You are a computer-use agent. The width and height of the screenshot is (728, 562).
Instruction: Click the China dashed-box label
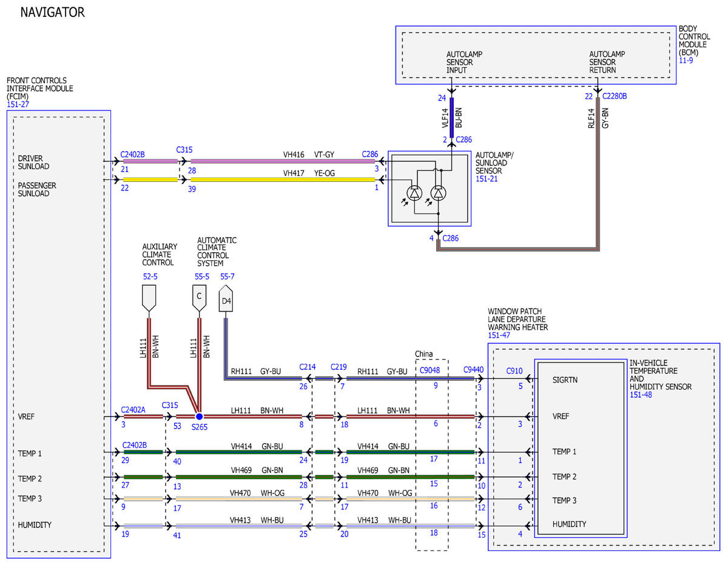pyautogui.click(x=424, y=353)
